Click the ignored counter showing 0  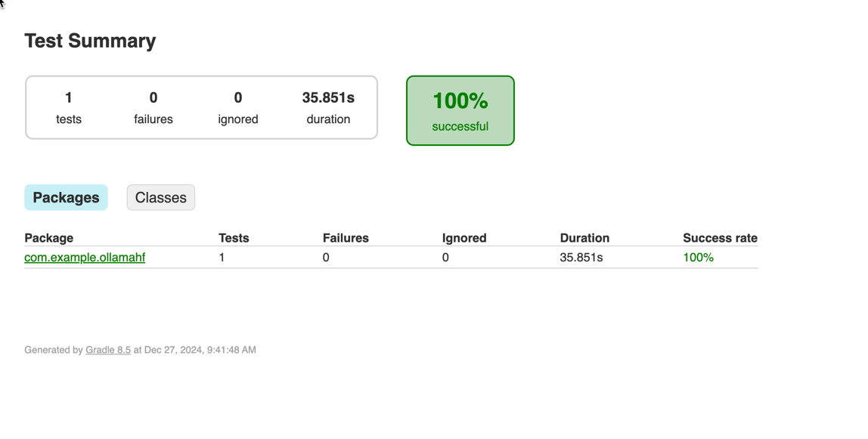pyautogui.click(x=237, y=97)
